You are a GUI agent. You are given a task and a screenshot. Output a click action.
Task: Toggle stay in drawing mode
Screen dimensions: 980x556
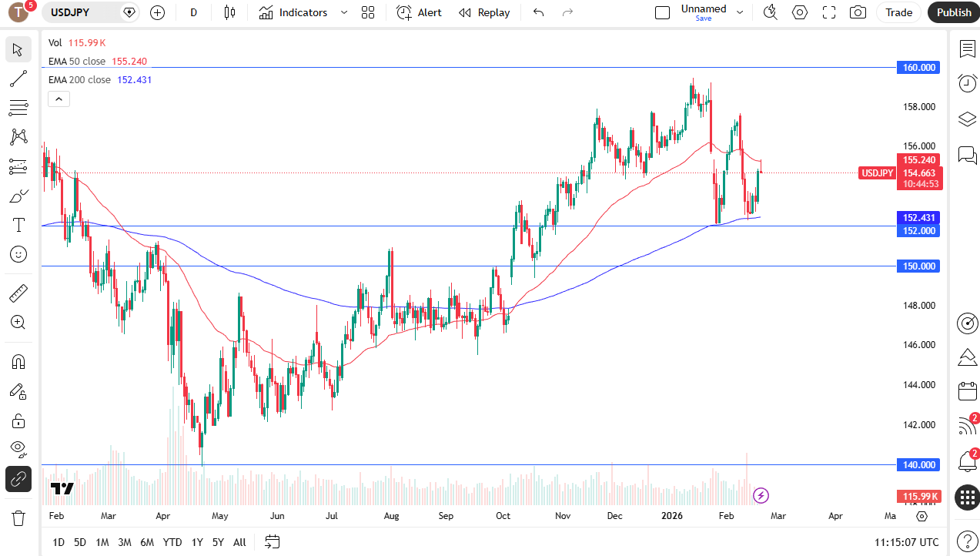click(x=18, y=391)
